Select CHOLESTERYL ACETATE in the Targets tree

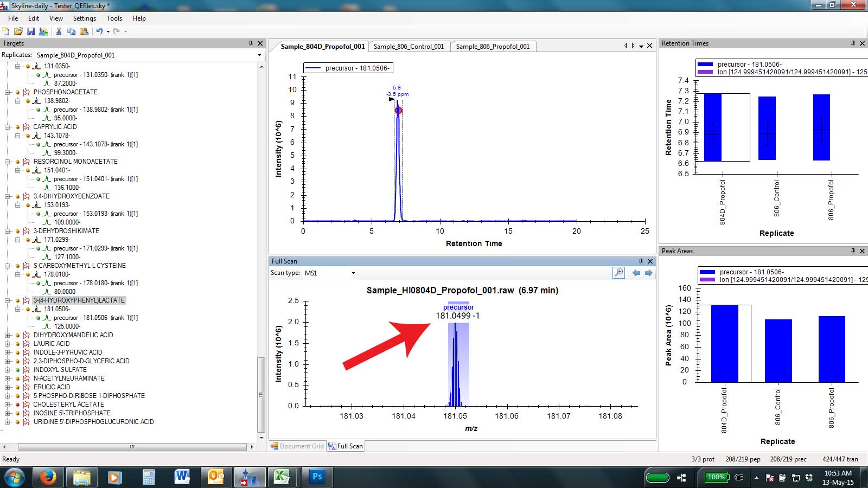click(68, 404)
